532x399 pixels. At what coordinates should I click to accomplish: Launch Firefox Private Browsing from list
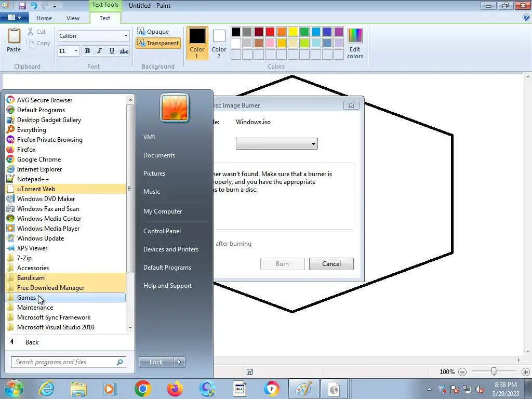pyautogui.click(x=66, y=139)
